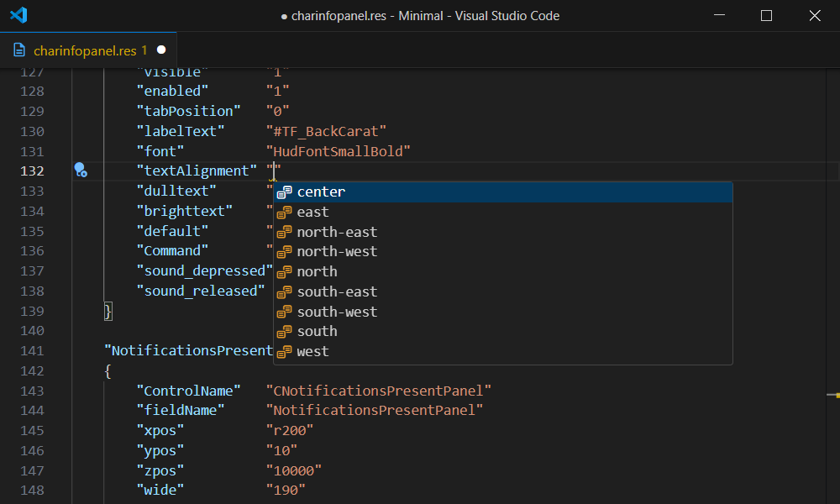Click the "enabled" key on line 128
Image resolution: width=840 pixels, height=504 pixels.
(x=172, y=91)
